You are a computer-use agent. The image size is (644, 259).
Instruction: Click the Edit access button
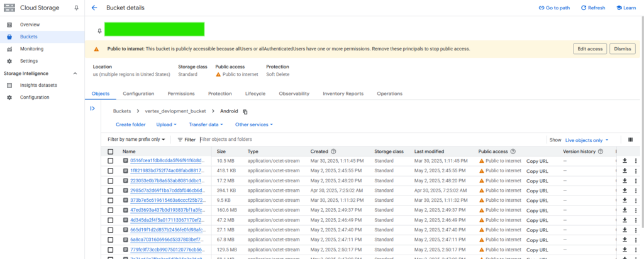[590, 49]
